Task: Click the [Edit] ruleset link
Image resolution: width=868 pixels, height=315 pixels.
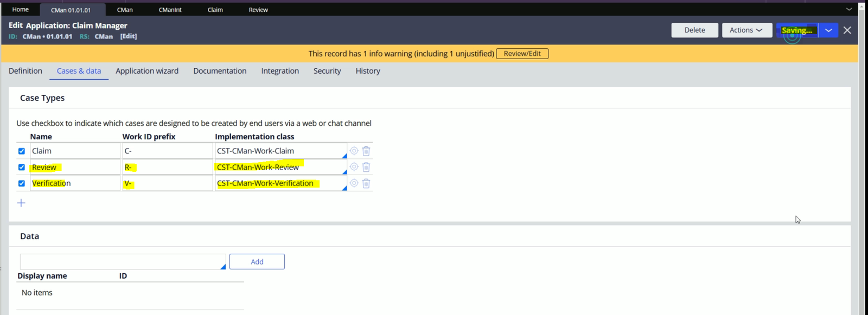Action: point(129,36)
